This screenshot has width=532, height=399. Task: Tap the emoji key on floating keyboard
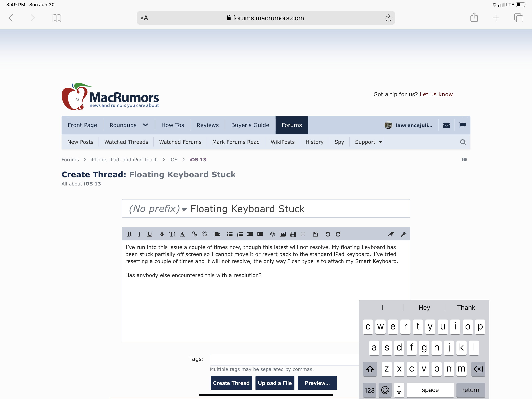coord(385,390)
